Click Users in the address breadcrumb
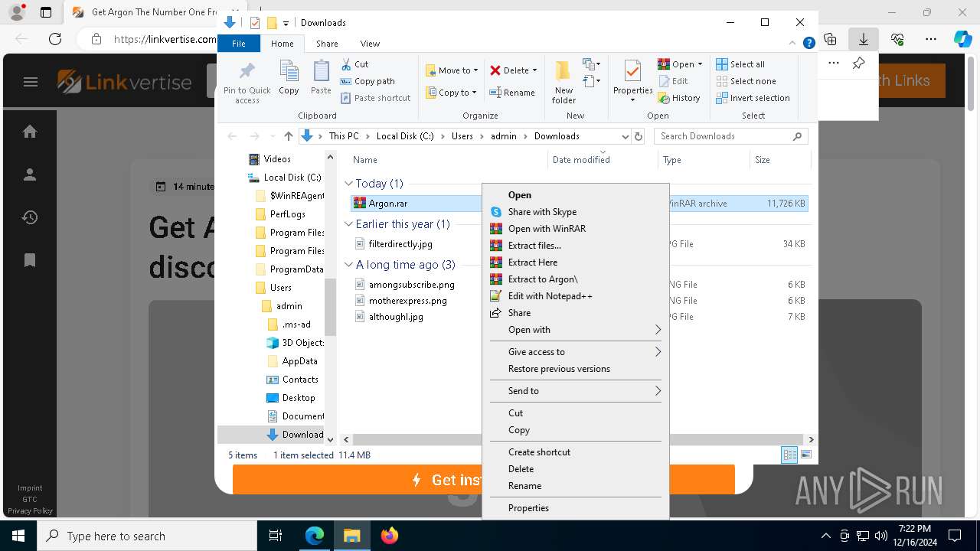 point(462,136)
